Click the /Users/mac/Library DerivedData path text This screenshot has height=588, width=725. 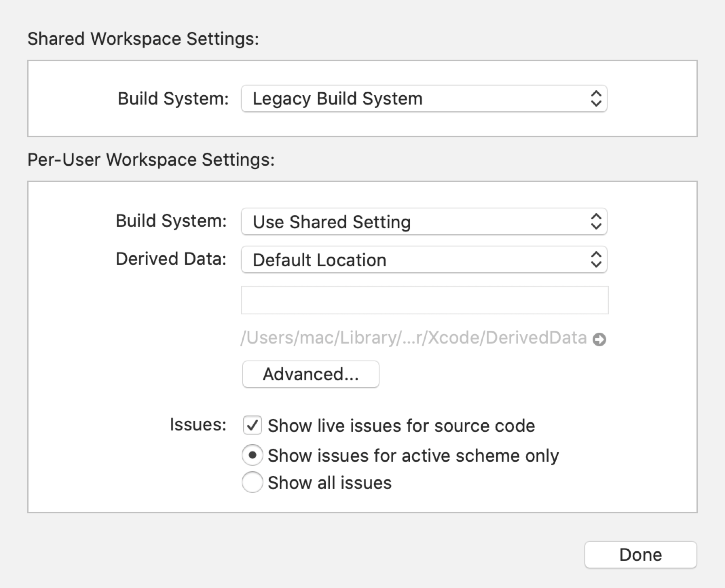pyautogui.click(x=413, y=338)
